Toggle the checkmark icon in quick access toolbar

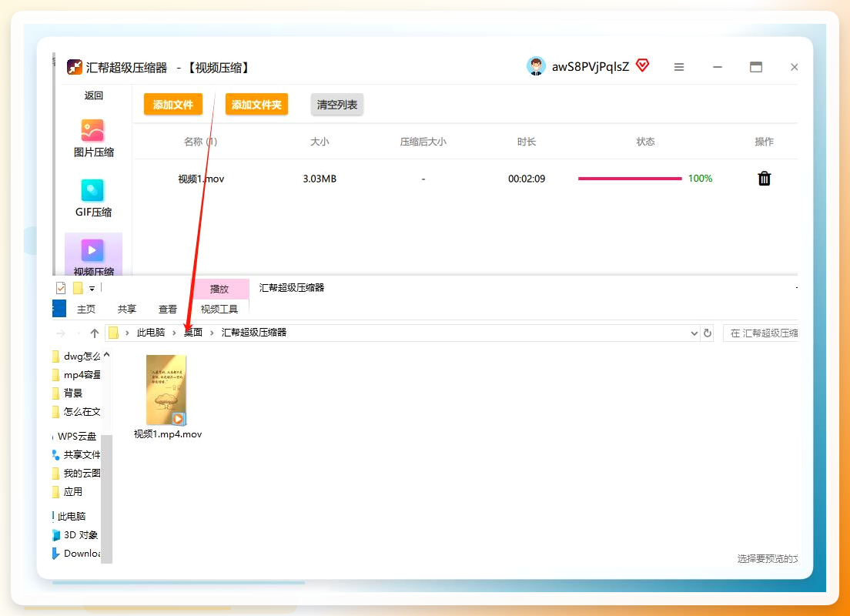click(x=61, y=288)
